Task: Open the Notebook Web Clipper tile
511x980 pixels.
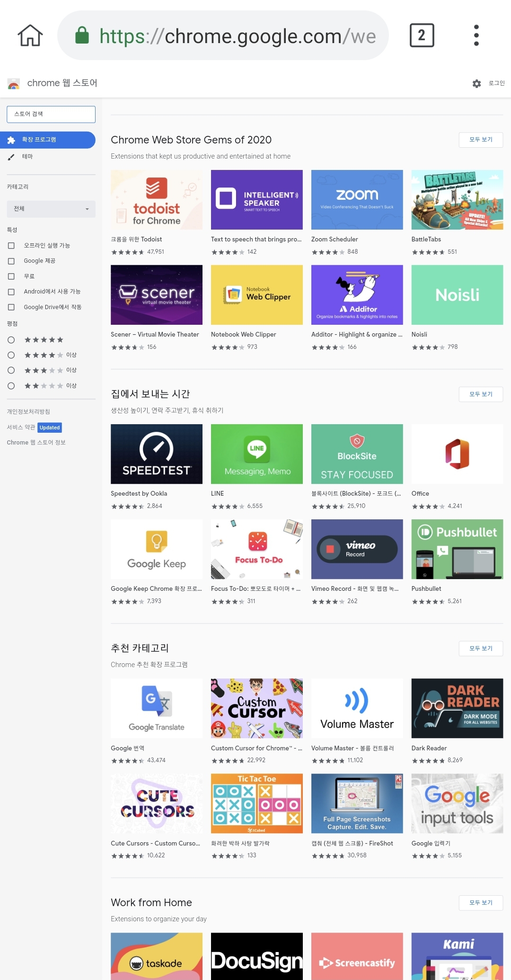Action: coord(257,295)
